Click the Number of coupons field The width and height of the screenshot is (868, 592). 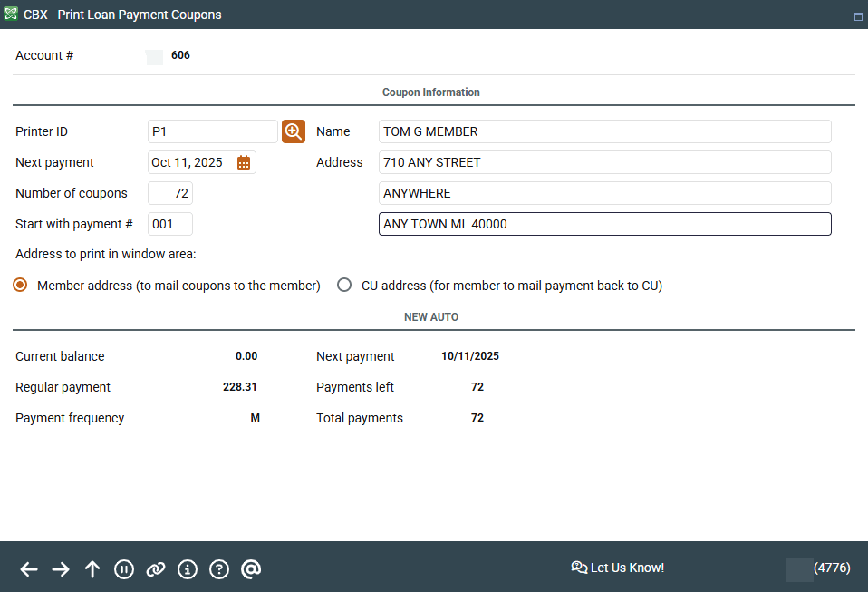coord(170,193)
